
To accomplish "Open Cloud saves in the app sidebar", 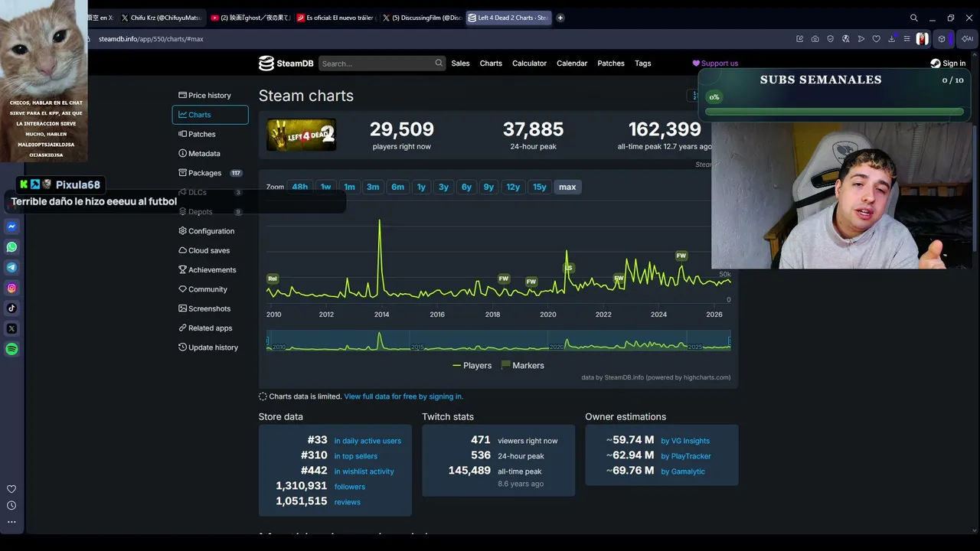I will [x=211, y=250].
